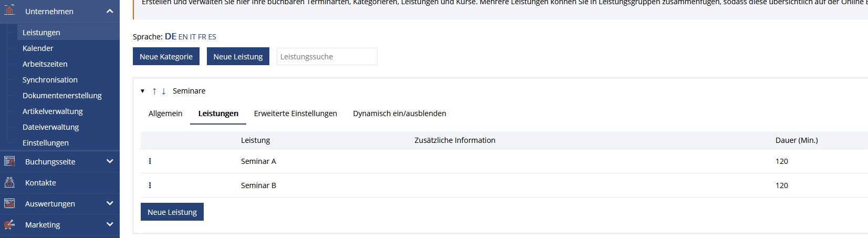Viewport: 868px width, 238px height.
Task: Click the top Neue Leistung button
Action: [x=238, y=56]
